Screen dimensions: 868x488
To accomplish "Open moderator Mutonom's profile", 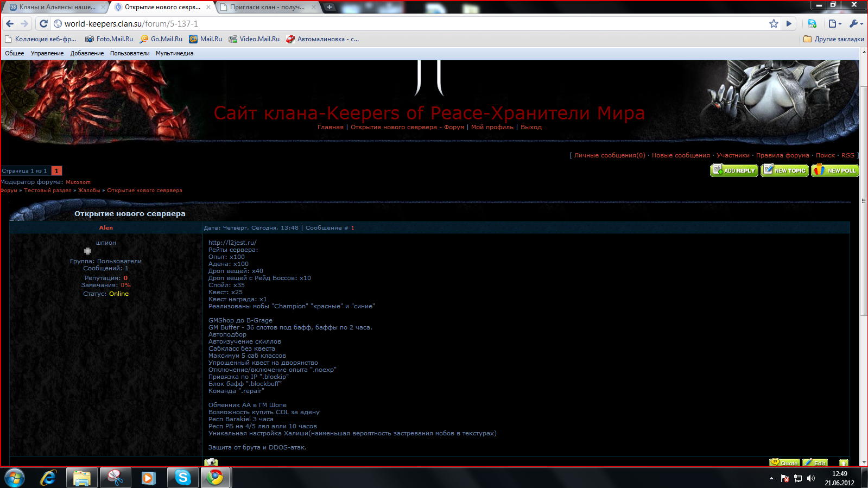I will point(78,182).
